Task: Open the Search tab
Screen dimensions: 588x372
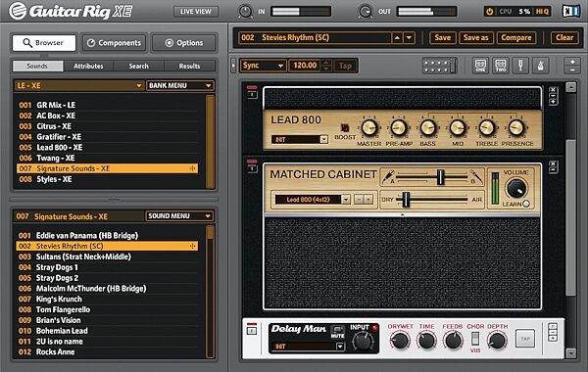Action: click(x=139, y=66)
